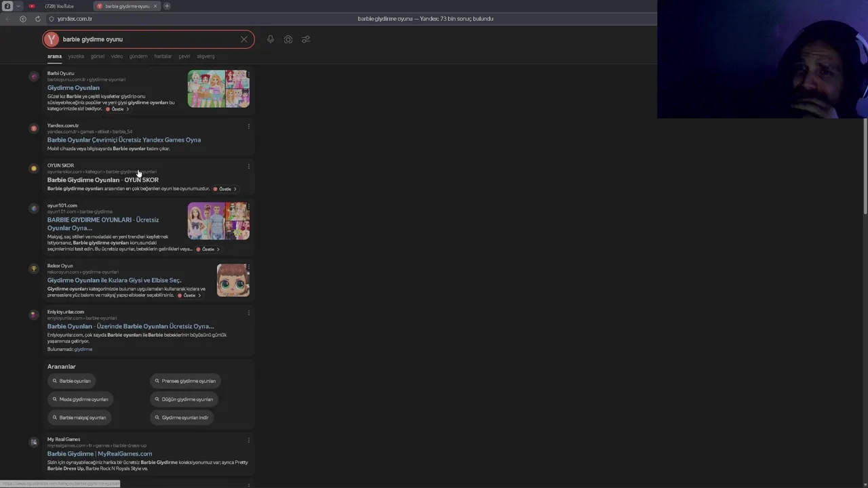Expand Özetle summary for Barbi Oyunu result
The width and height of the screenshot is (868, 488).
click(x=117, y=109)
